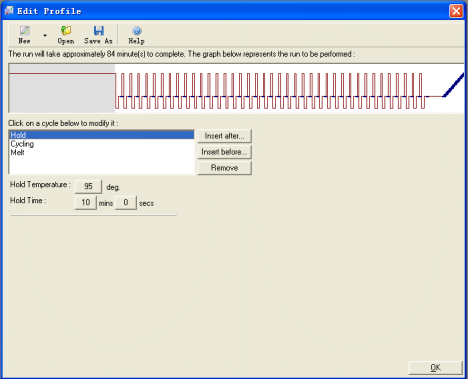Edit the Hold Time minutes value 10

(86, 202)
